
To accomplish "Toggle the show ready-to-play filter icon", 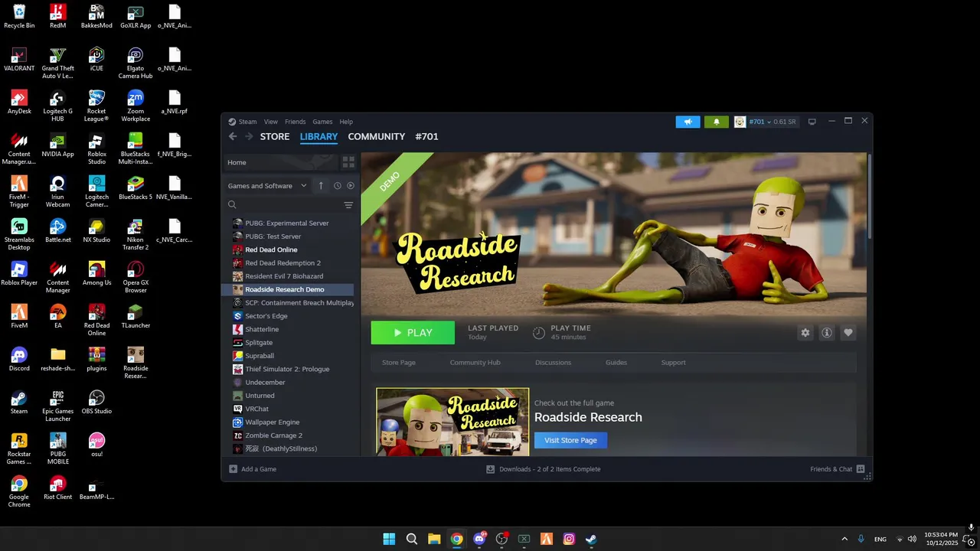I will click(351, 186).
